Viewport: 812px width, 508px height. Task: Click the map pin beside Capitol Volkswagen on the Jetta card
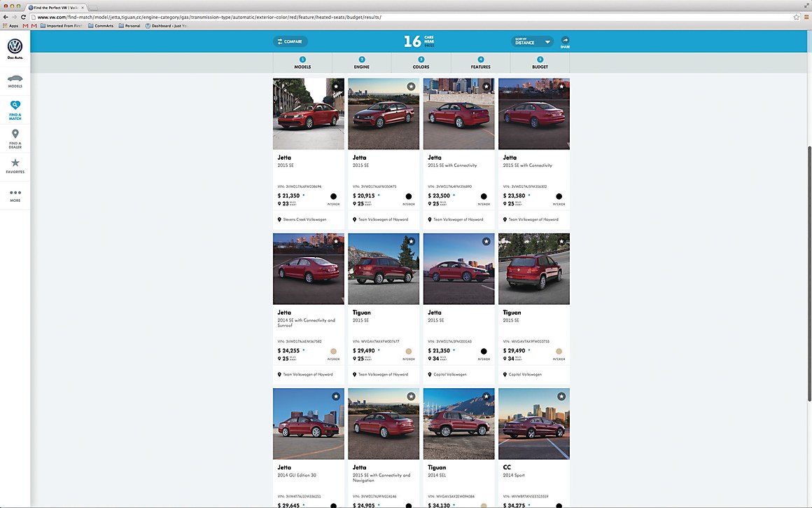pyautogui.click(x=430, y=374)
